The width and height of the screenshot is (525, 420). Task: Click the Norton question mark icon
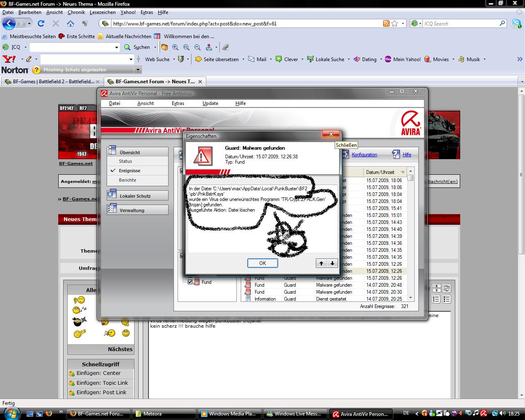point(37,70)
